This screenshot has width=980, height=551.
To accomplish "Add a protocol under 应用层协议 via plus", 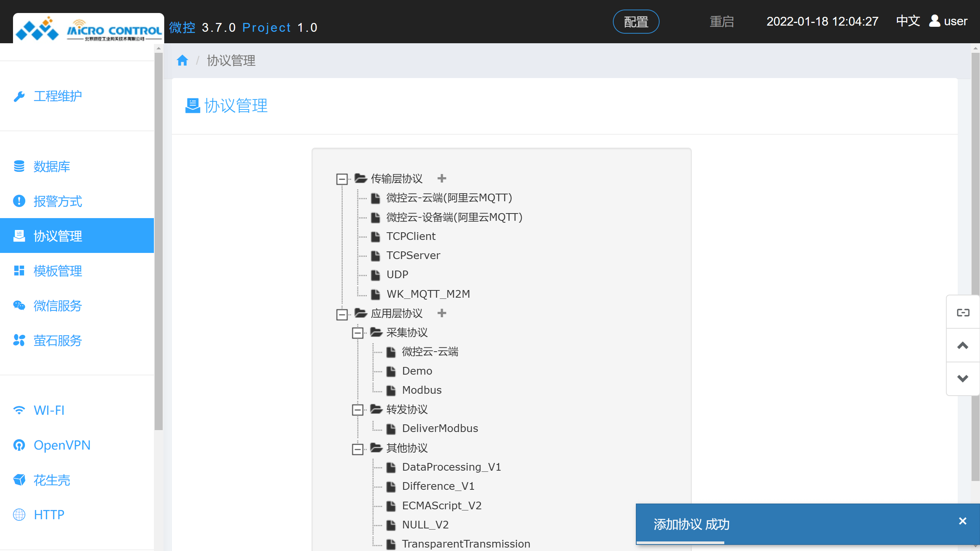I will (442, 313).
